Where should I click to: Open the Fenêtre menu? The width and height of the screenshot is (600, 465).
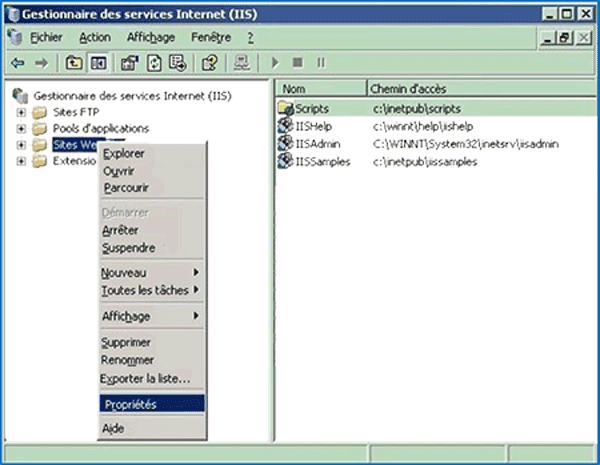tap(211, 38)
